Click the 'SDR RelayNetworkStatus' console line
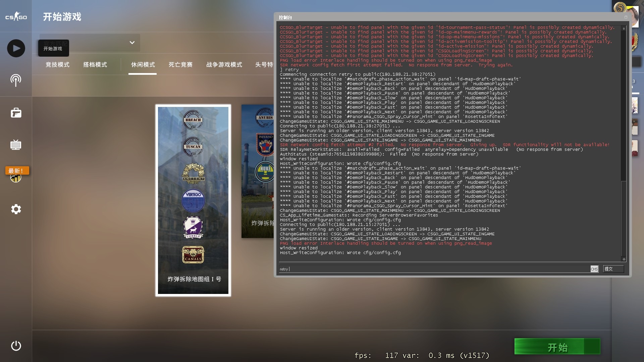 431,149
